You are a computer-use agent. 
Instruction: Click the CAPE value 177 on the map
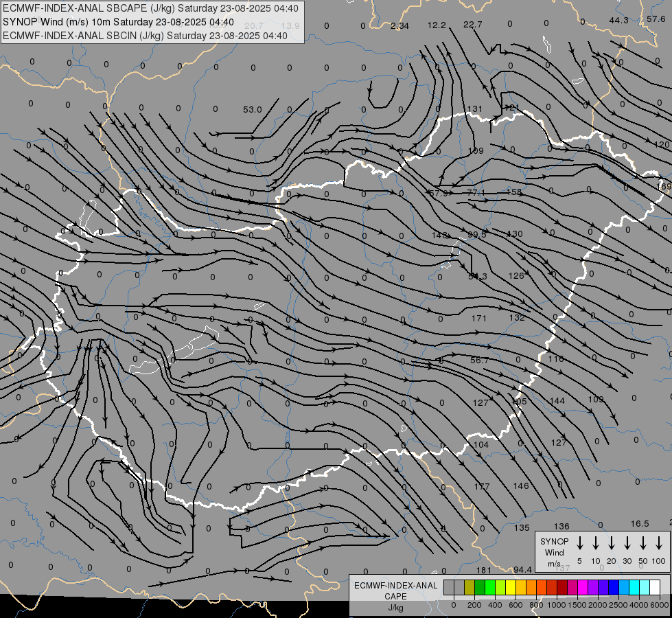pyautogui.click(x=482, y=487)
